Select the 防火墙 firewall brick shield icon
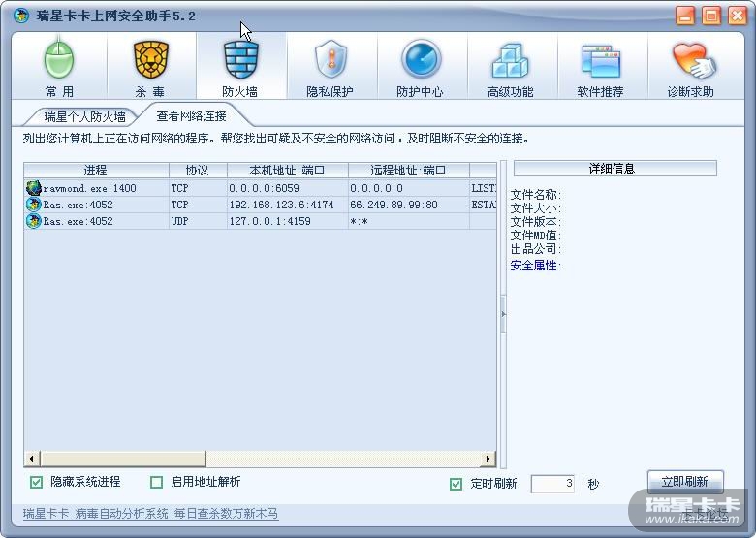Screen dimensions: 756x538 [x=240, y=60]
